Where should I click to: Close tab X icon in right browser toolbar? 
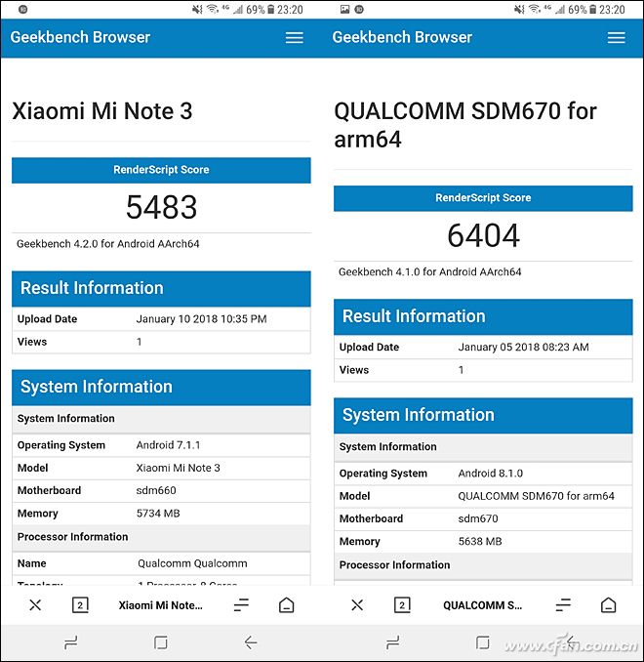click(357, 605)
